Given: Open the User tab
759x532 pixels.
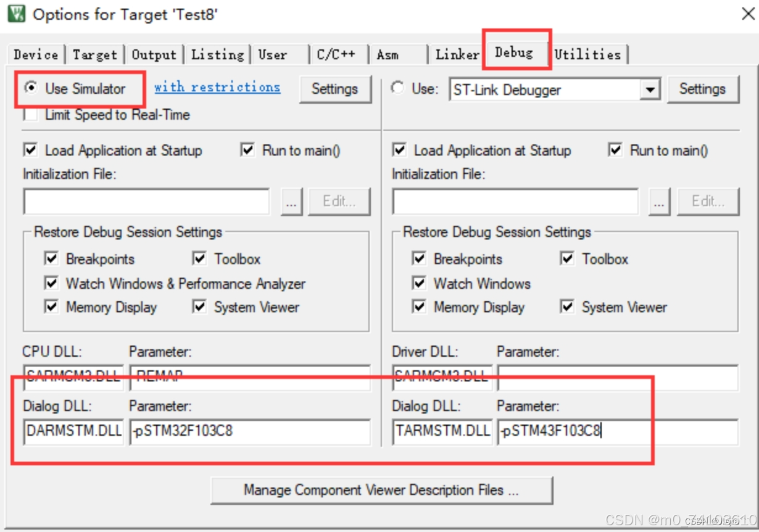Looking at the screenshot, I should point(273,54).
